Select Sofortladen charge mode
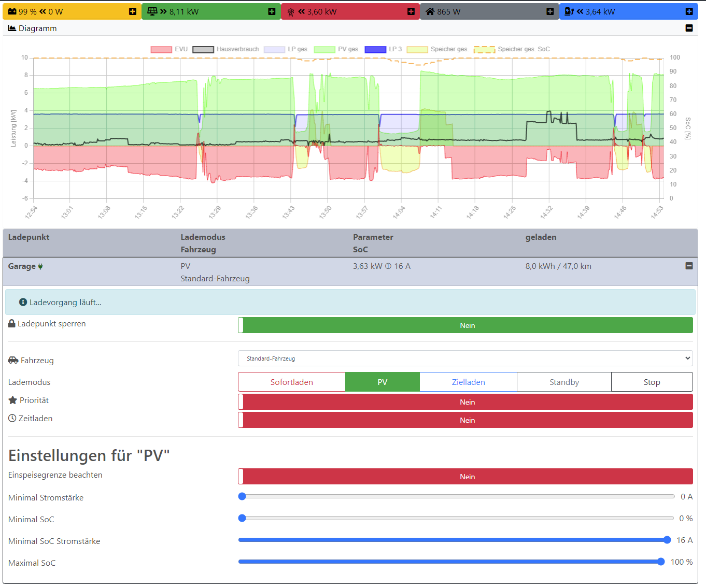 click(291, 382)
